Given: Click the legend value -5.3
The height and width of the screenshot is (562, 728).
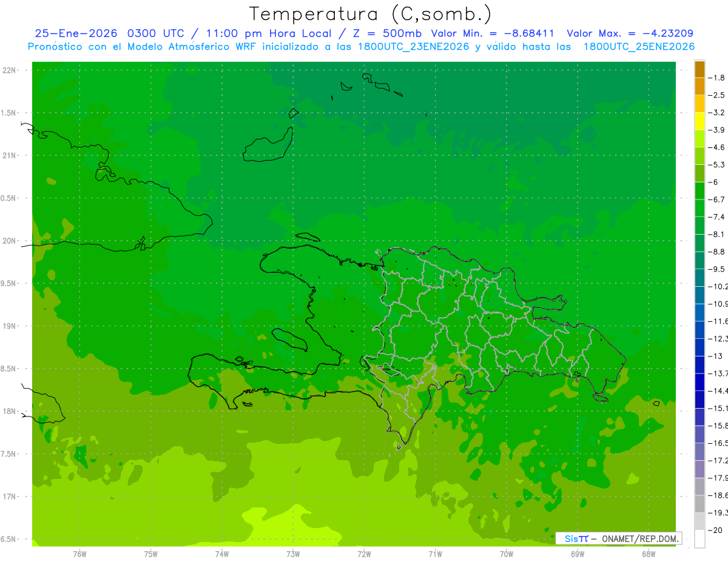Looking at the screenshot, I should click(x=716, y=164).
